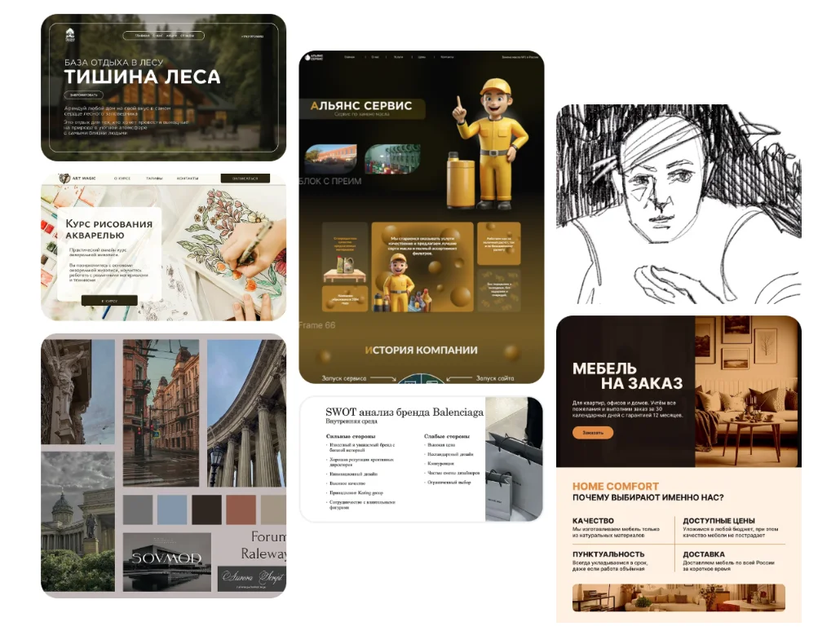
Task: Select the terracotta color swatch in the moodboard
Action: pos(241,509)
